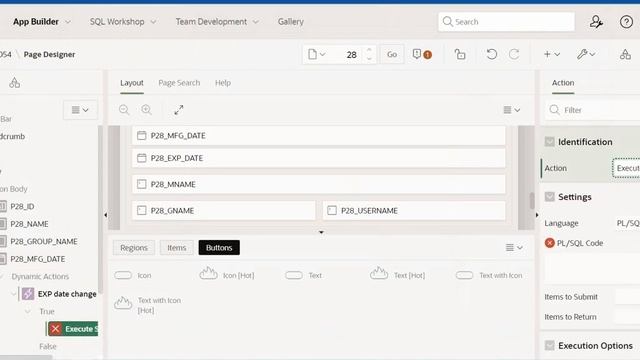Select the Execute Server-side Code action
This screenshot has height=360, width=640.
pos(73,329)
